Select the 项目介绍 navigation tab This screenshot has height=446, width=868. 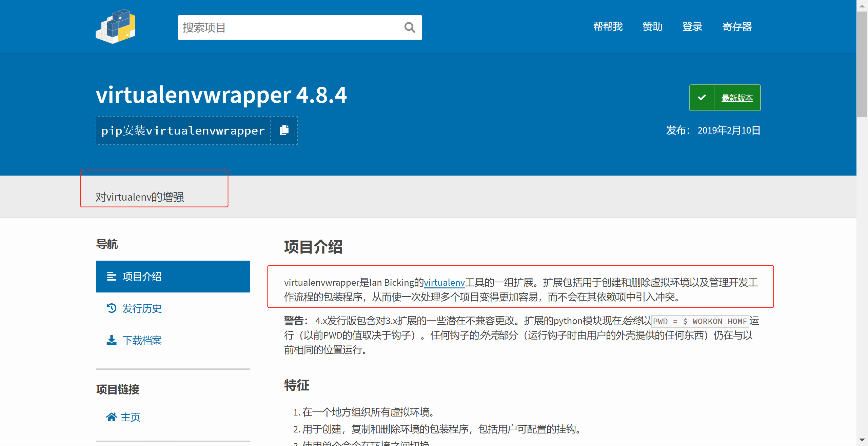(x=173, y=277)
